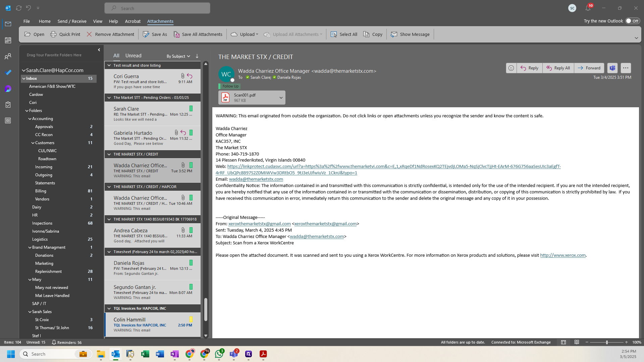Collapse the folder pane
Viewport: 644px width, 362px height.
pyautogui.click(x=99, y=50)
